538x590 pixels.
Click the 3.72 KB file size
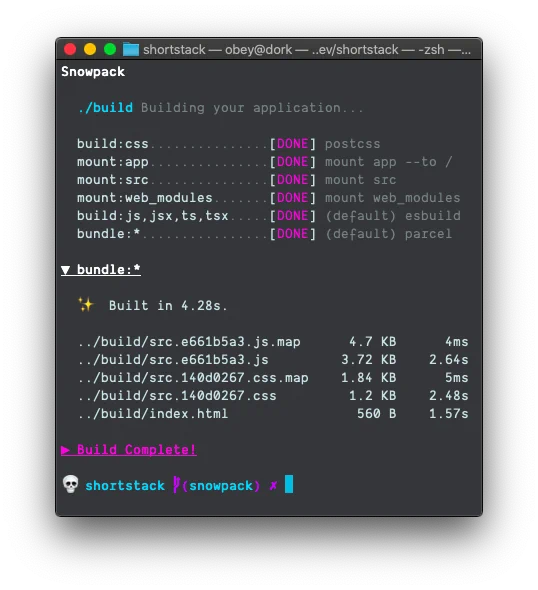(369, 360)
